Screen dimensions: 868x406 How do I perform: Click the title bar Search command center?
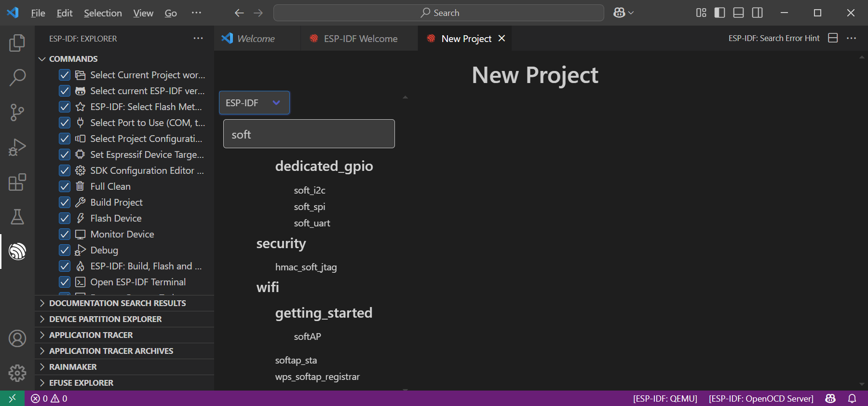click(x=438, y=13)
